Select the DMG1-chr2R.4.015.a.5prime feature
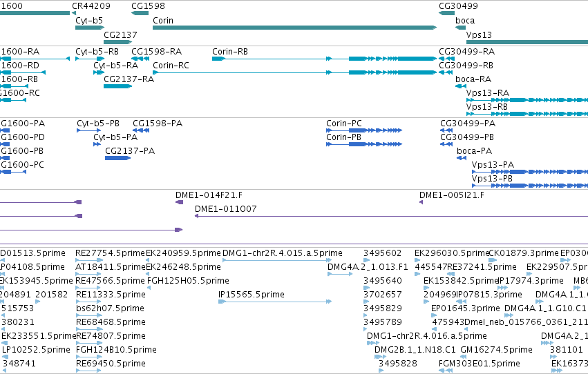Viewport: 588px width, 374px height. [277, 260]
